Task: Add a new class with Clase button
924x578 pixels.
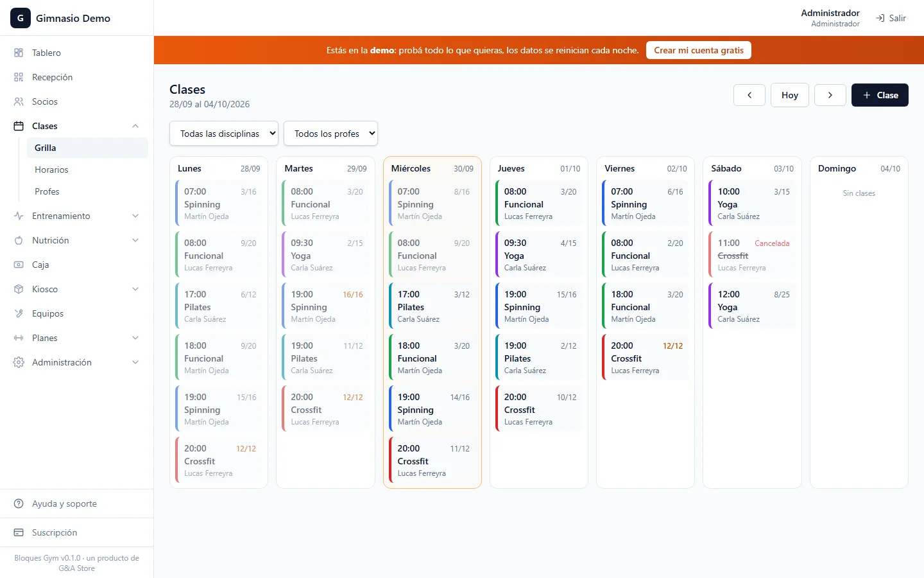Action: (880, 95)
